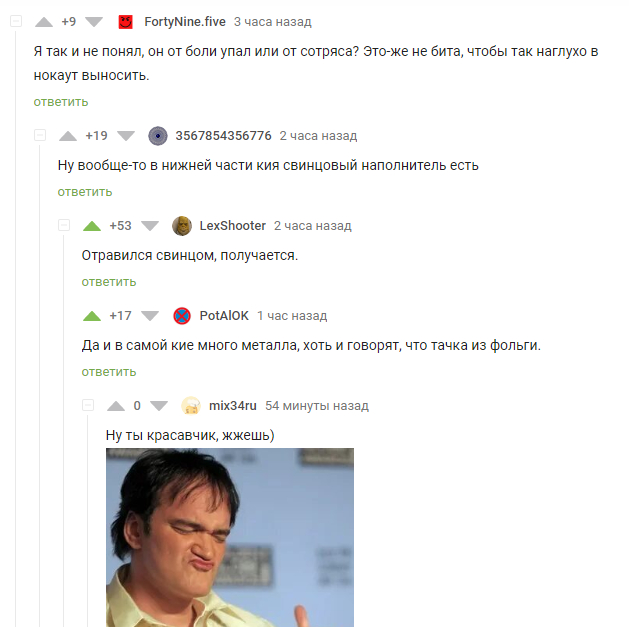Screen dimensions: 629x627
Task: Reply to LexShooter via 'ответить'
Action: [109, 282]
